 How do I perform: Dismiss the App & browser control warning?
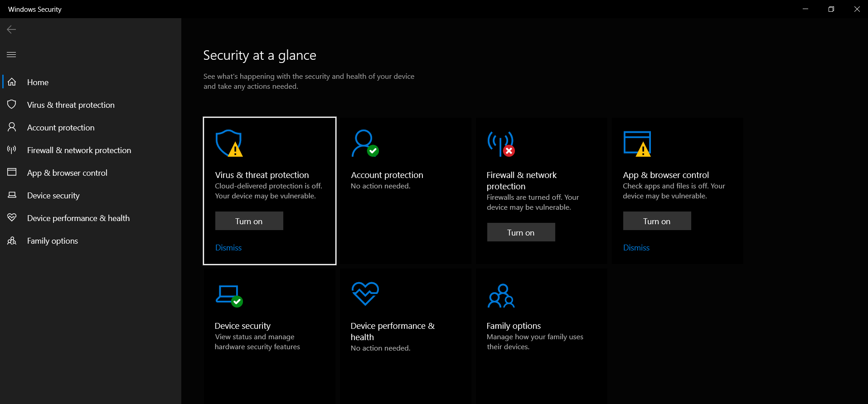pos(636,248)
